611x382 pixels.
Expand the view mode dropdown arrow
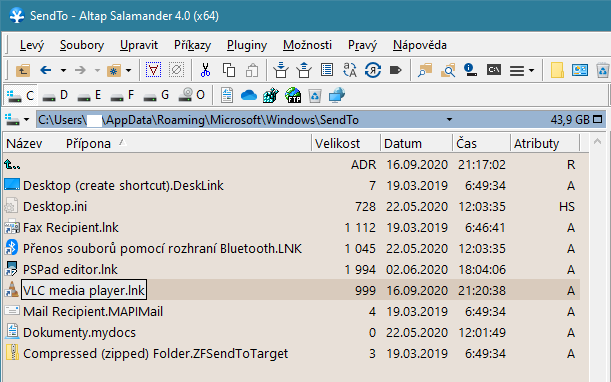coord(532,71)
